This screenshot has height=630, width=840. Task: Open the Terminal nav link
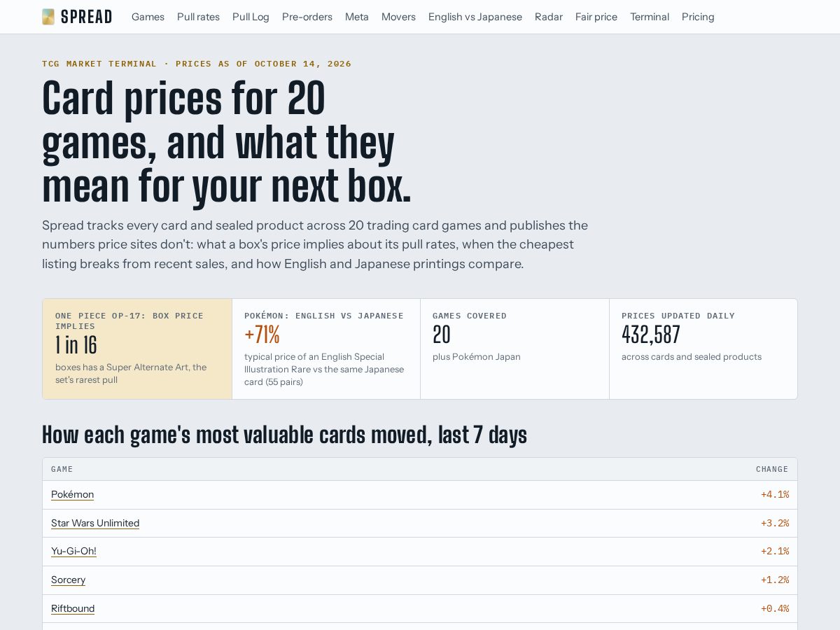coord(650,17)
